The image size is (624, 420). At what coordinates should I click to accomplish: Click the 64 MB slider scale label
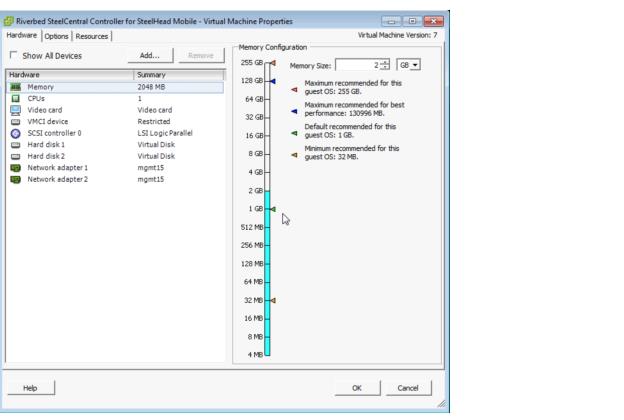point(253,282)
